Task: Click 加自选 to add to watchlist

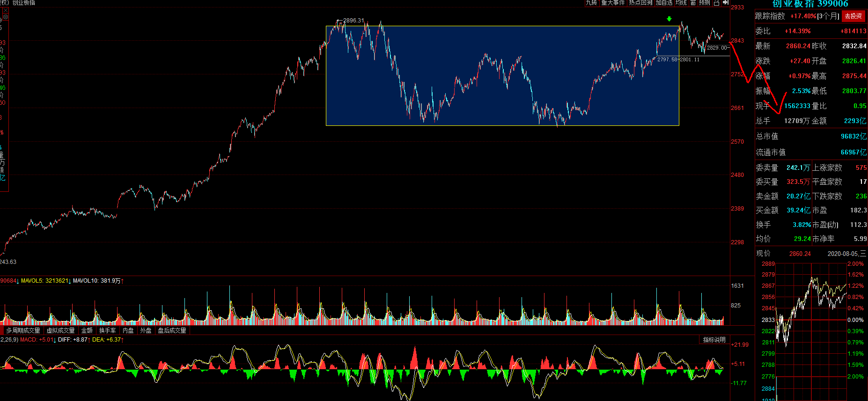Action: click(x=664, y=3)
